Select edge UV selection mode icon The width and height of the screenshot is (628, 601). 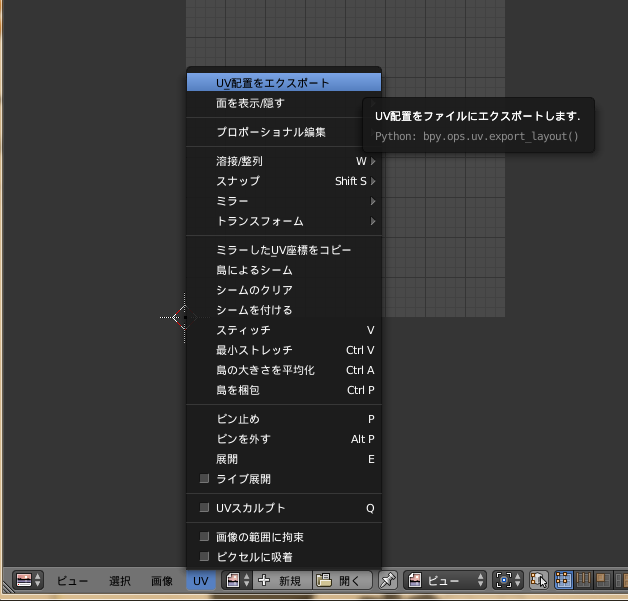583,580
